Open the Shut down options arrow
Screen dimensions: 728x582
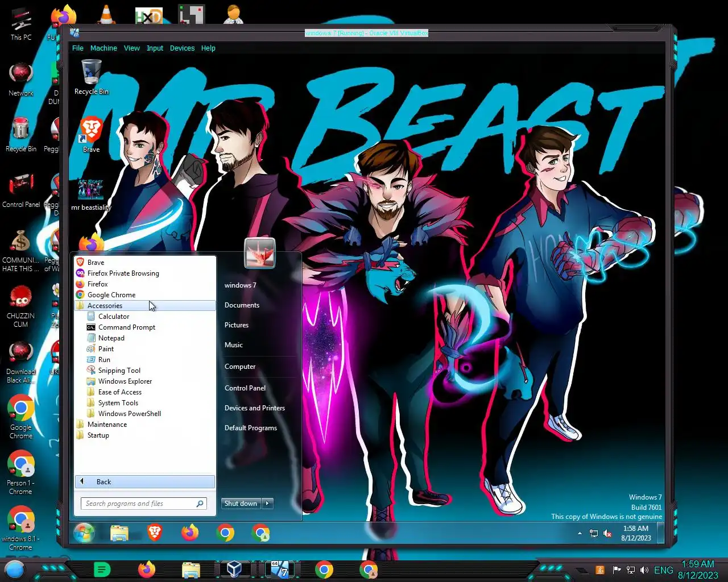267,504
